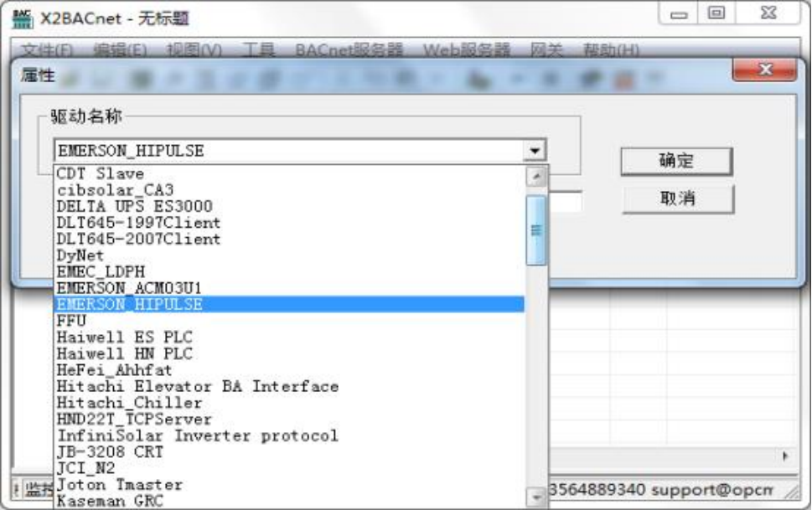Choose HND22T_TCPServer driver

[x=289, y=420]
